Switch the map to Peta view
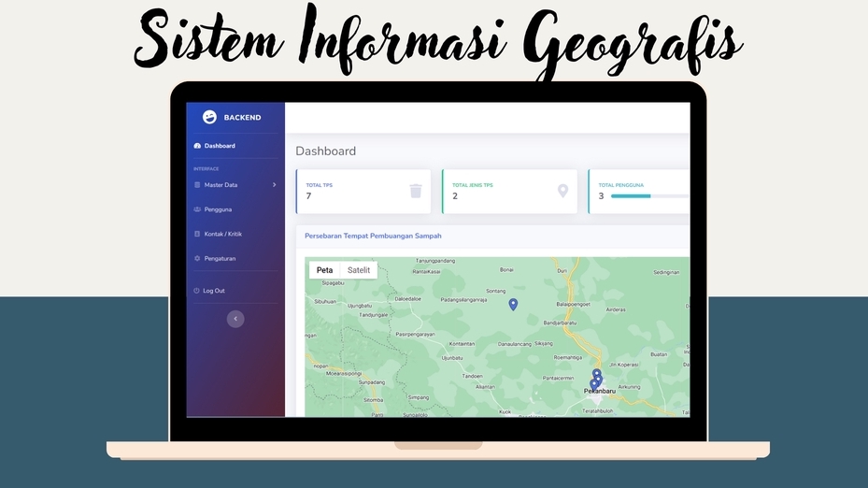 pyautogui.click(x=324, y=270)
